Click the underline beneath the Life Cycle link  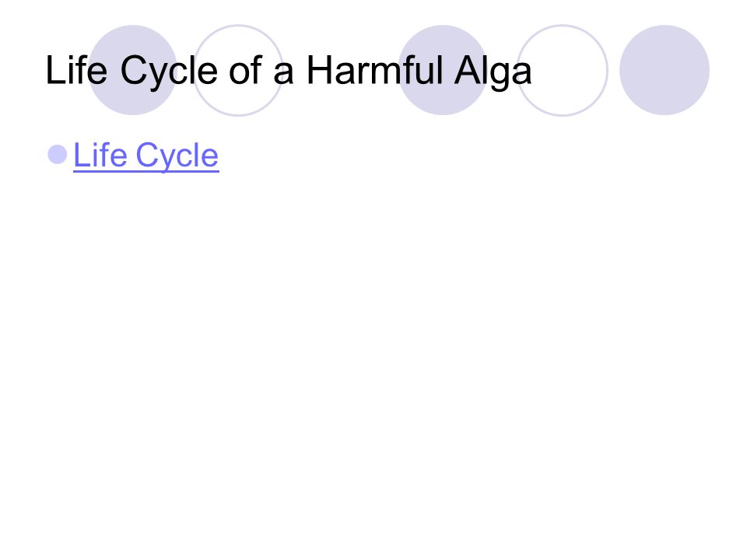coord(146,170)
